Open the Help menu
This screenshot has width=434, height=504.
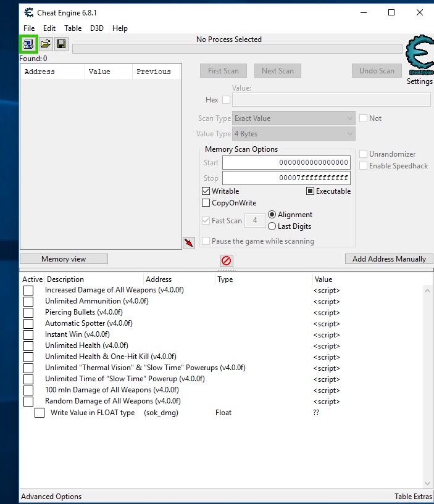tap(120, 28)
